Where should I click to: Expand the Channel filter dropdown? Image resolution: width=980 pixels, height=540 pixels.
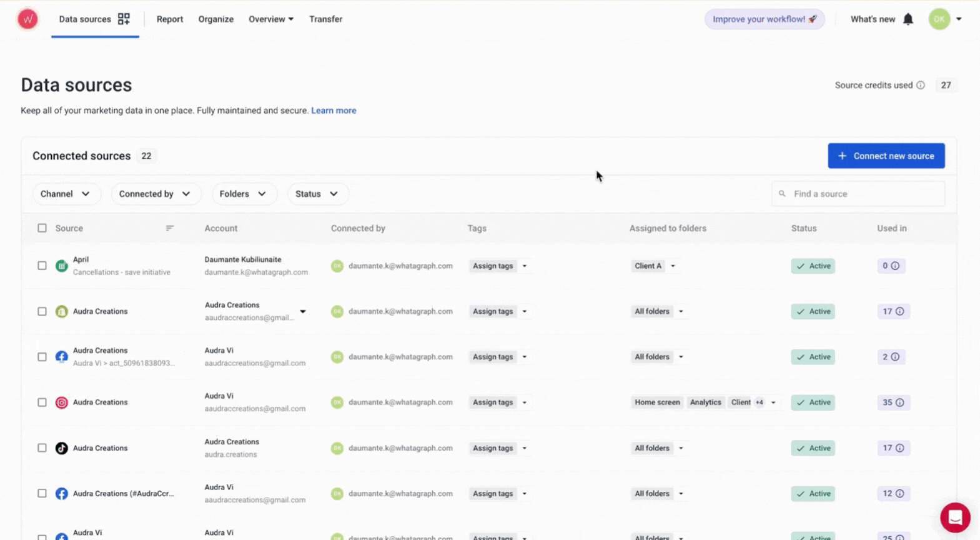click(x=65, y=194)
